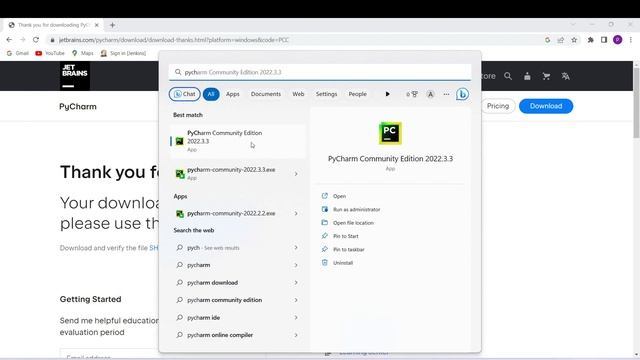Viewport: 640px width, 360px height.
Task: Click the Windows search text field
Action: pyautogui.click(x=320, y=72)
